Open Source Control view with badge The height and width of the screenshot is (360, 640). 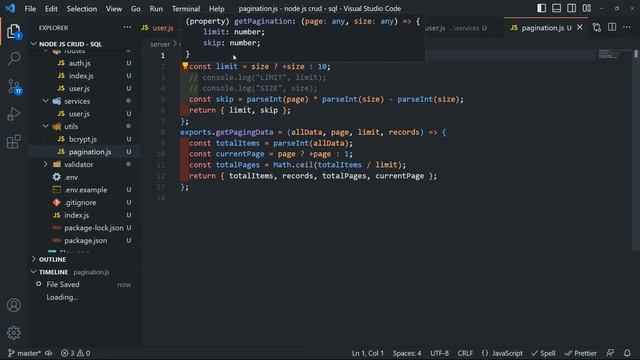point(14,87)
